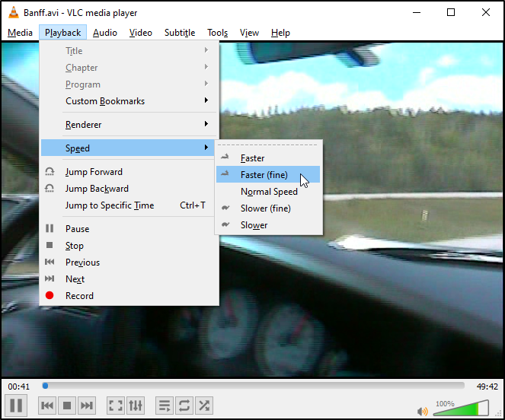Adjust the volume slider at 100%
The image size is (505, 420).
pyautogui.click(x=462, y=408)
